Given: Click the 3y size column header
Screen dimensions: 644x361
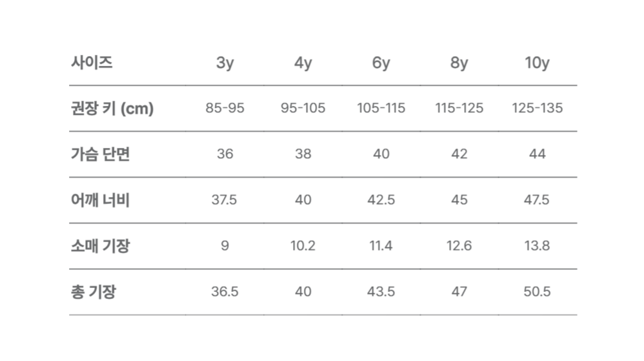Looking at the screenshot, I should pos(225,63).
